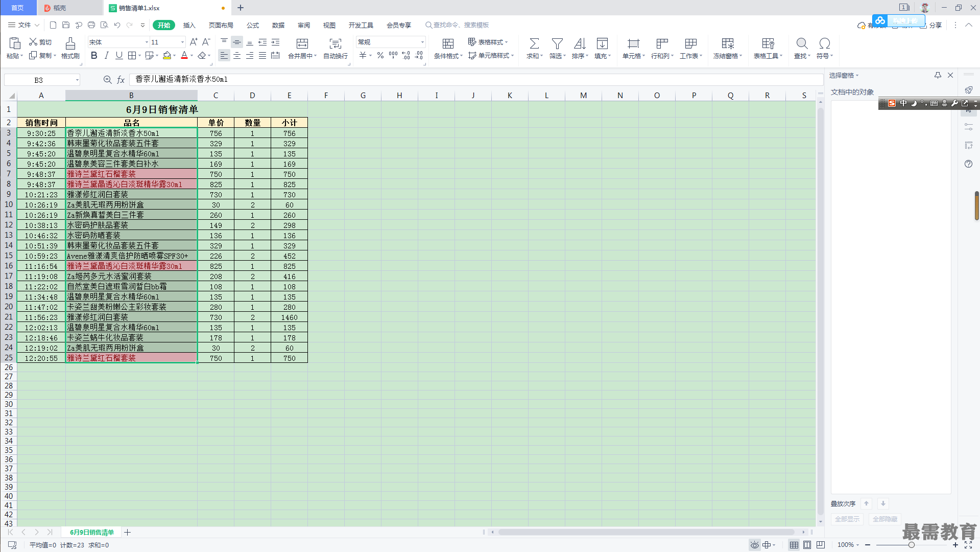
Task: Click the Rows and Columns icon
Action: pos(662,43)
